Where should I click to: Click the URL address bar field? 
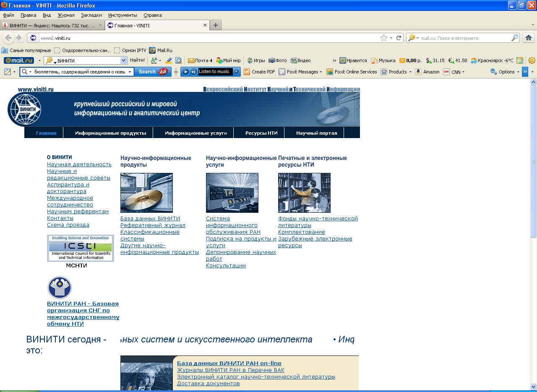point(209,38)
